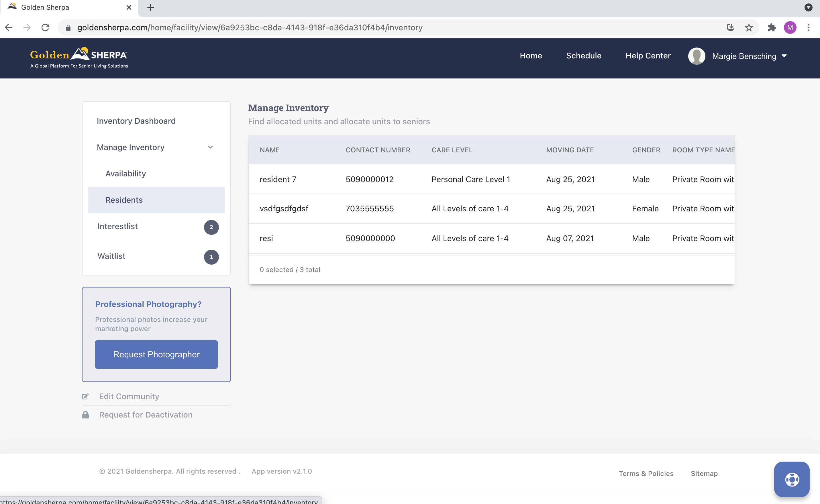Go back with the browser back arrow
Image resolution: width=820 pixels, height=504 pixels.
coord(9,27)
